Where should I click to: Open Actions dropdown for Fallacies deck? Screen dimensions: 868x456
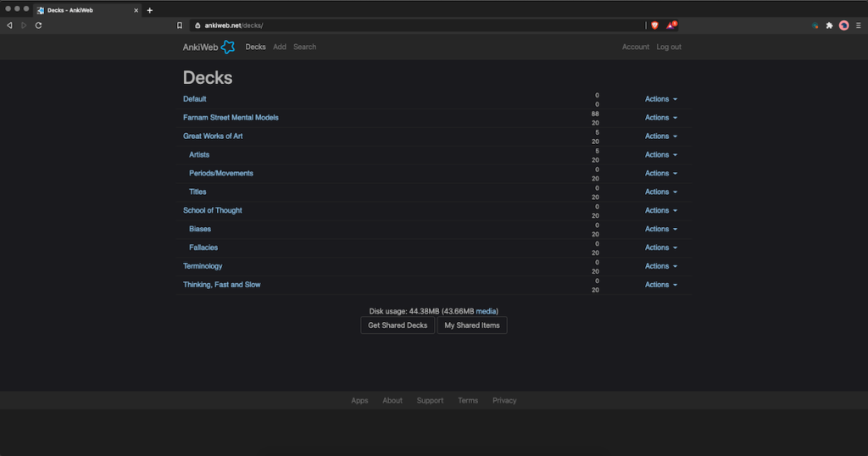(x=661, y=247)
